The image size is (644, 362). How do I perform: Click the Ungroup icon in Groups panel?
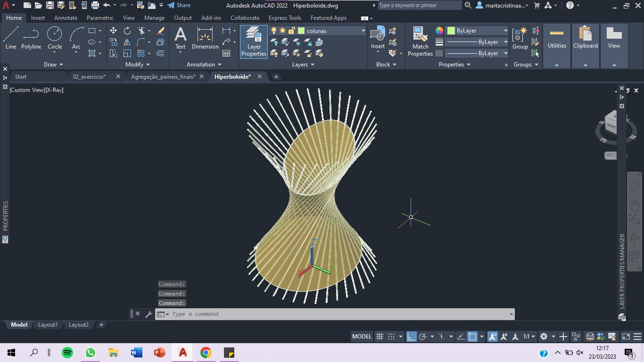[x=536, y=31]
